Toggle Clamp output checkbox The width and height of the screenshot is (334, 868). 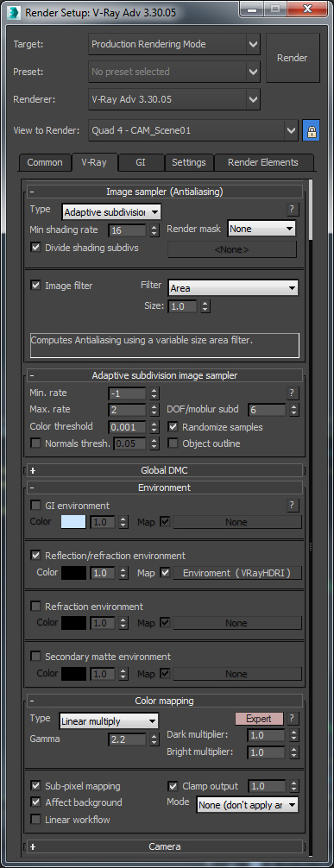point(173,785)
